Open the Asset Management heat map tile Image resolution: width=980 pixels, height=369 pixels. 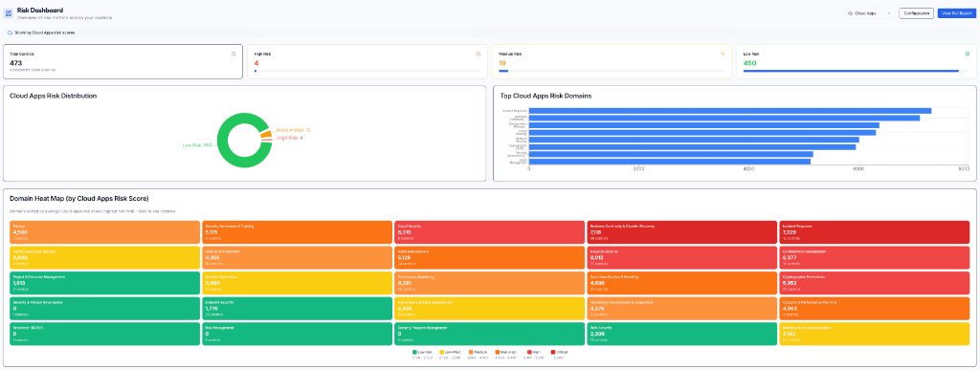pos(489,257)
